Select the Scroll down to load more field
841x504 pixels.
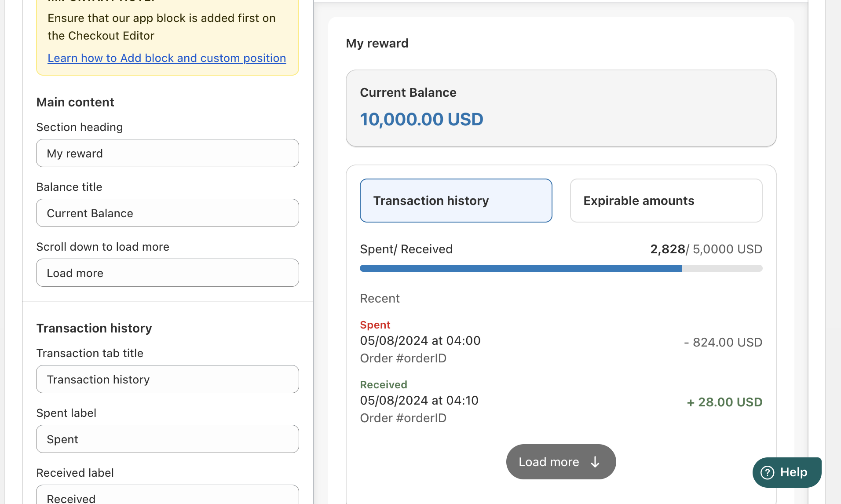[168, 273]
